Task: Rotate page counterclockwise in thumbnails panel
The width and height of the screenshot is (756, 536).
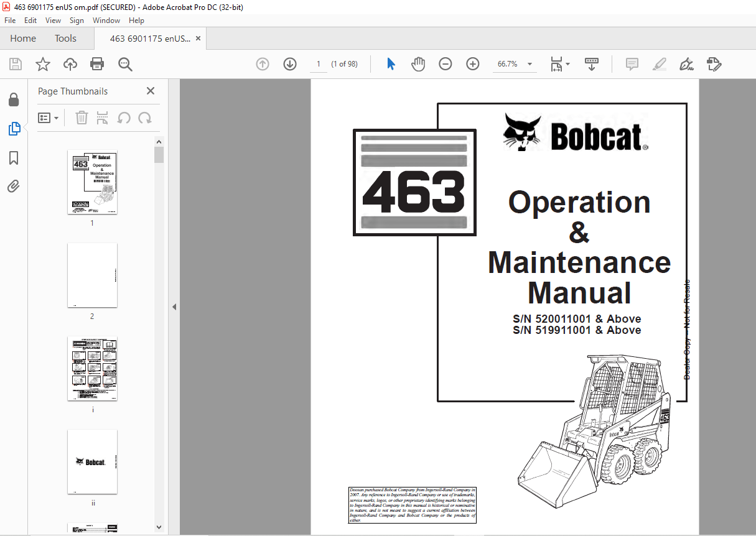Action: (x=124, y=118)
